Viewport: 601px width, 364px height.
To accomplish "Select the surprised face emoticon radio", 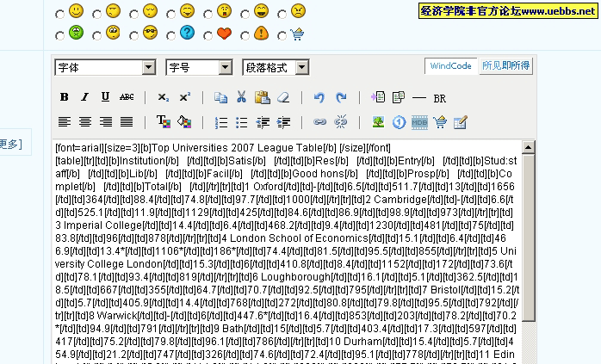I will (208, 15).
